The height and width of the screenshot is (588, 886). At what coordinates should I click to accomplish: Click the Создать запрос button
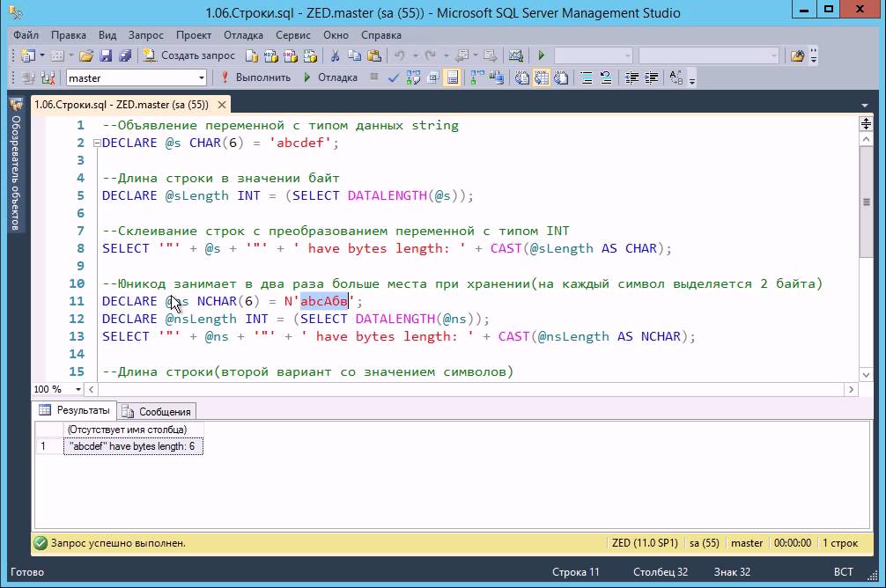pos(189,55)
